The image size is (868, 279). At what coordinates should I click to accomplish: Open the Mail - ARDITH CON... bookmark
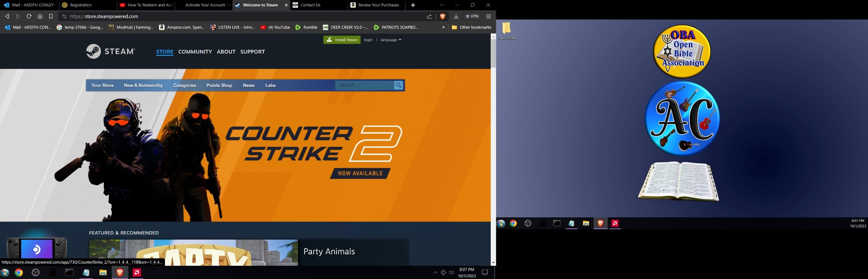coord(28,27)
